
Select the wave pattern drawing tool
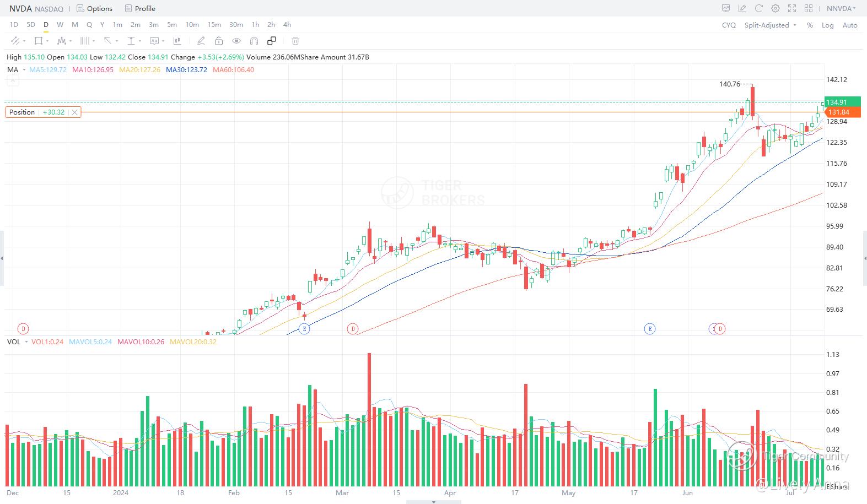pyautogui.click(x=62, y=41)
